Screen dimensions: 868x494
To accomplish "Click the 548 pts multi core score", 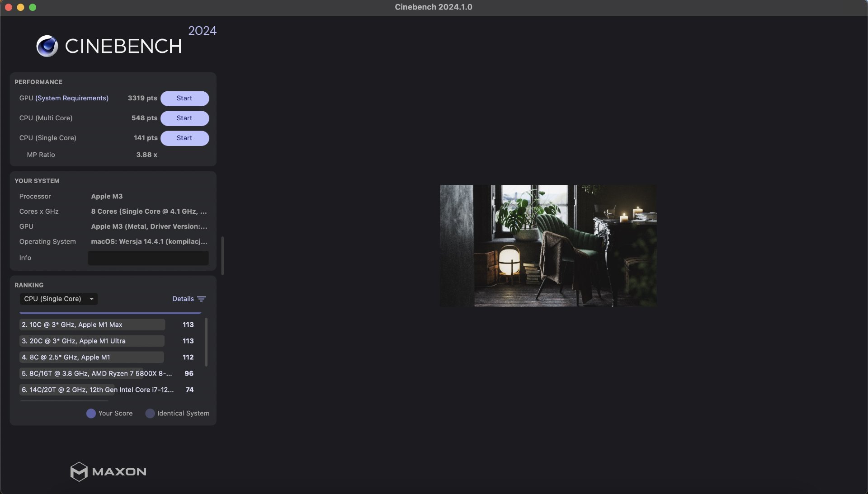I will coord(145,118).
